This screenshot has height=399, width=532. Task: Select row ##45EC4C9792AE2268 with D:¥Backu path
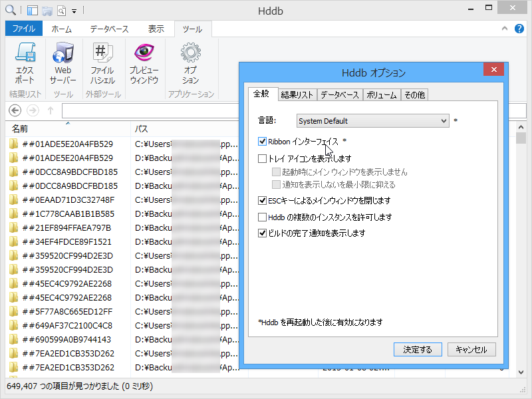[x=122, y=297]
